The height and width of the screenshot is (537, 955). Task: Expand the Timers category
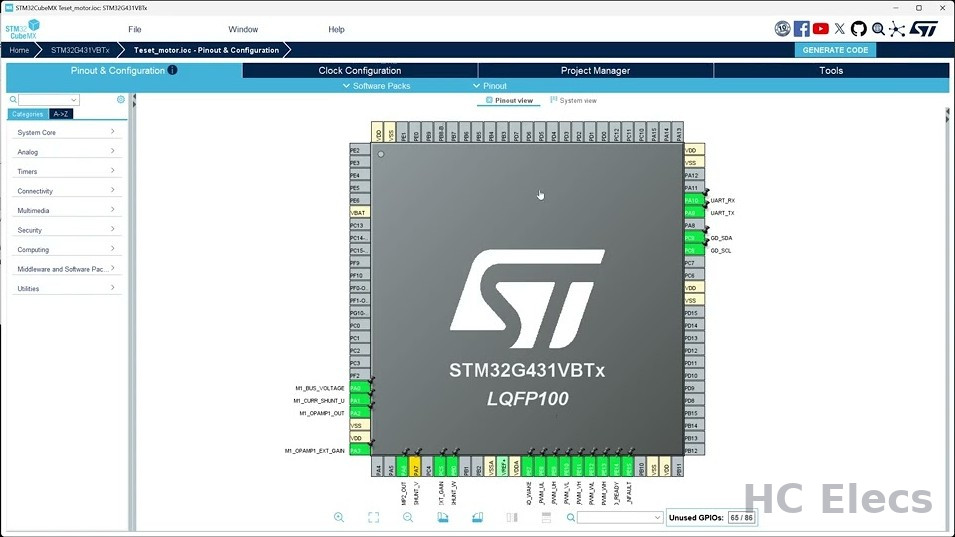[x=66, y=171]
